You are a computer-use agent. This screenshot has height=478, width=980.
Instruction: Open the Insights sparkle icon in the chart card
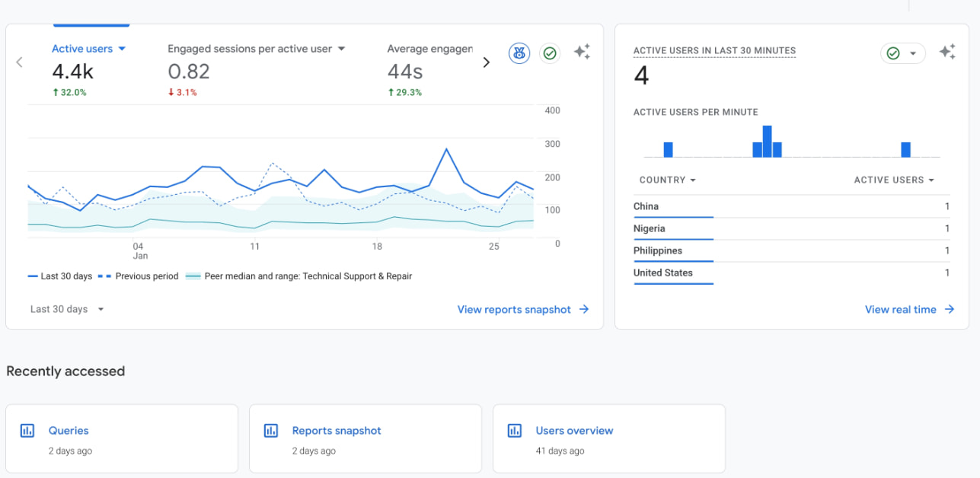click(x=582, y=53)
